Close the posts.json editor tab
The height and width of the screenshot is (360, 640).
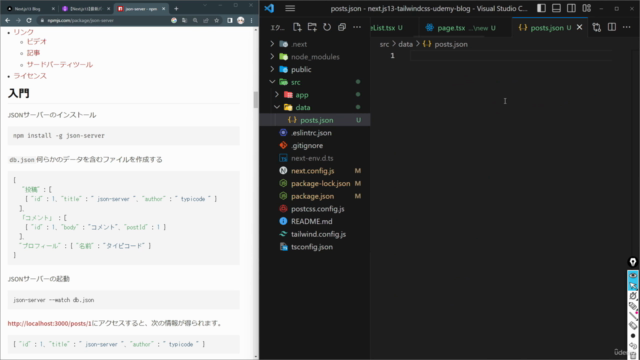[579, 27]
